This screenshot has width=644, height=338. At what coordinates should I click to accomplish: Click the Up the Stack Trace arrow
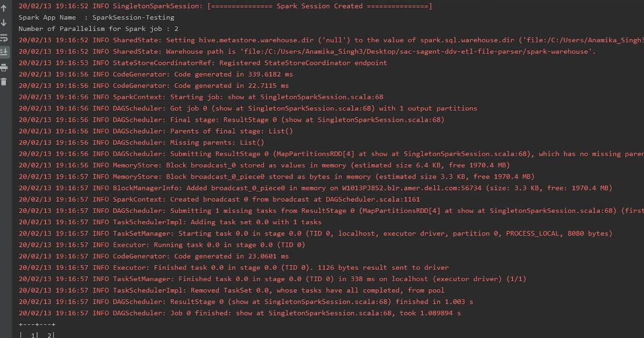(4, 9)
